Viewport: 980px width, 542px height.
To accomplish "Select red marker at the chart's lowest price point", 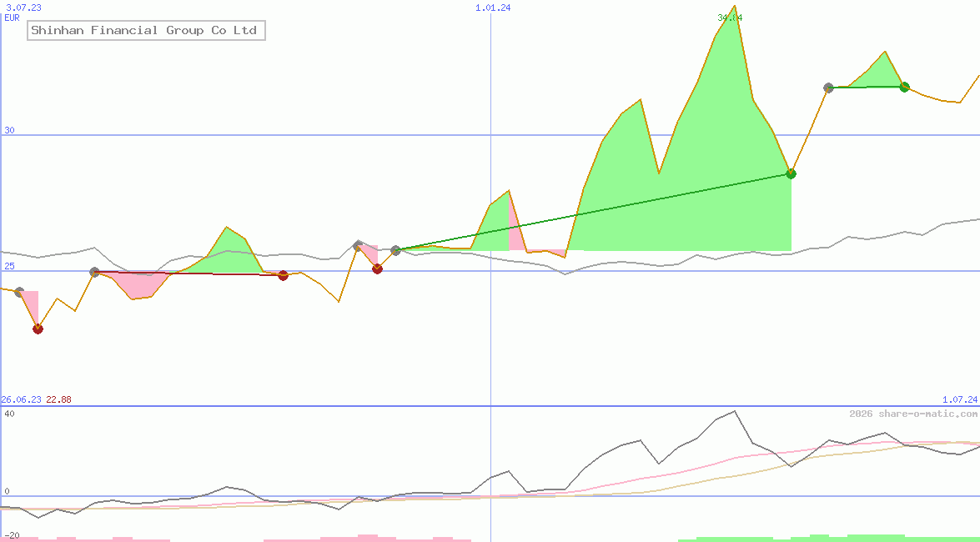I will pyautogui.click(x=38, y=329).
